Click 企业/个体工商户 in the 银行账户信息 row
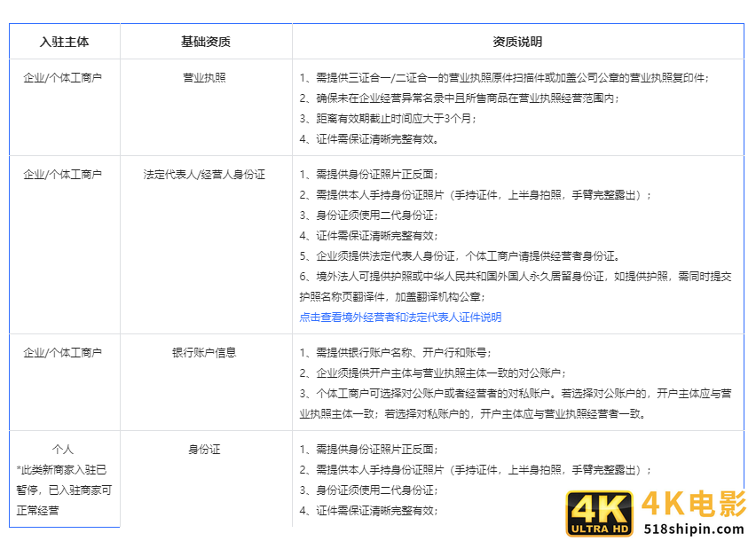 pyautogui.click(x=63, y=353)
